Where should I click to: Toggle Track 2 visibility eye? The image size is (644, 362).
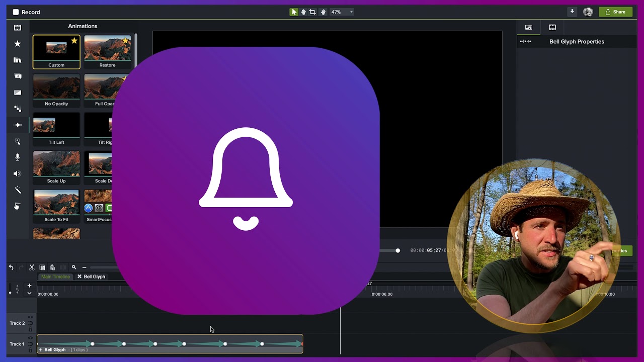(x=30, y=317)
